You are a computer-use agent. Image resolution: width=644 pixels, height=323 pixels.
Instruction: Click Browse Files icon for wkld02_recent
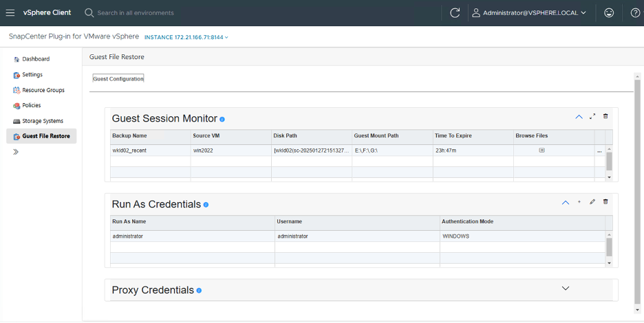[541, 150]
